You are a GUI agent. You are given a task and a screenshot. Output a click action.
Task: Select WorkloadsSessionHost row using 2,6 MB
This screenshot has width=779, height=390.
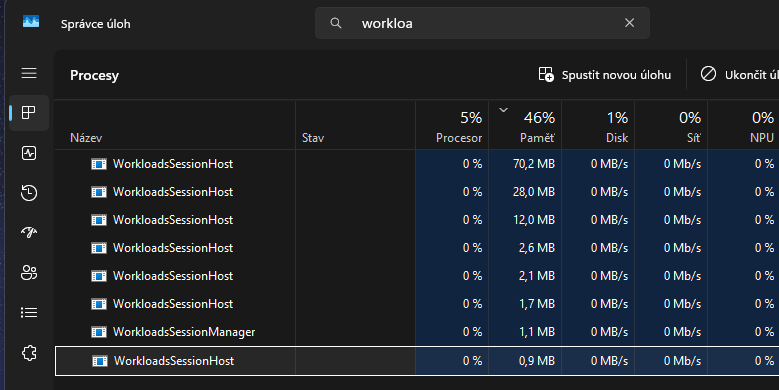click(417, 248)
